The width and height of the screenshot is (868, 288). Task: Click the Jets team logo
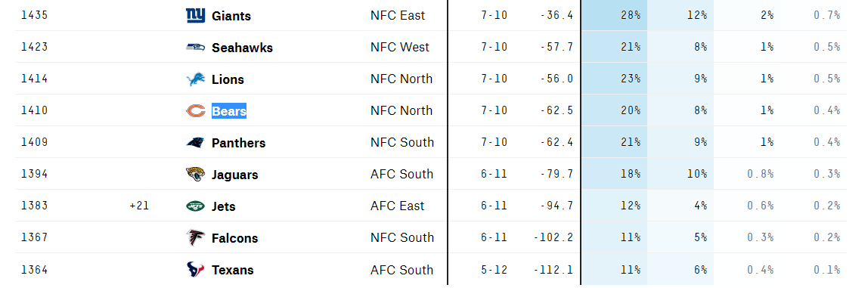point(195,206)
